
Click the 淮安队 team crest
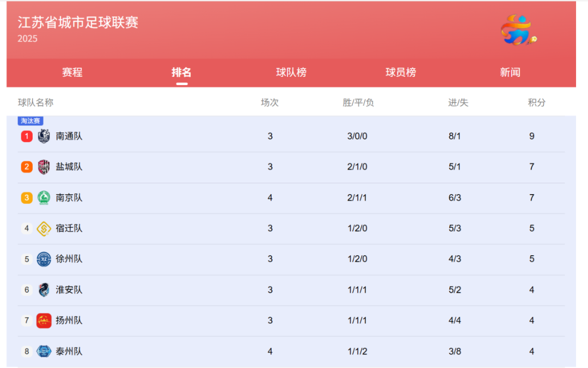click(44, 290)
